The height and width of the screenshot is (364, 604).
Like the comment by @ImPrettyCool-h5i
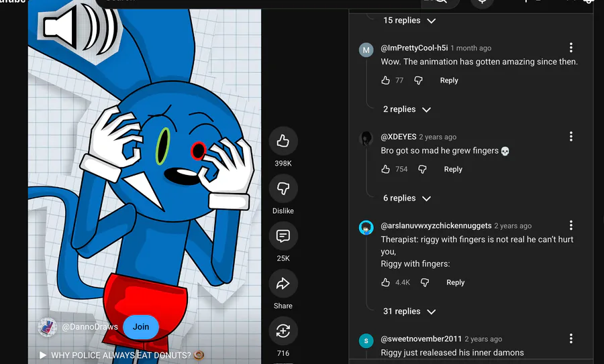[386, 80]
